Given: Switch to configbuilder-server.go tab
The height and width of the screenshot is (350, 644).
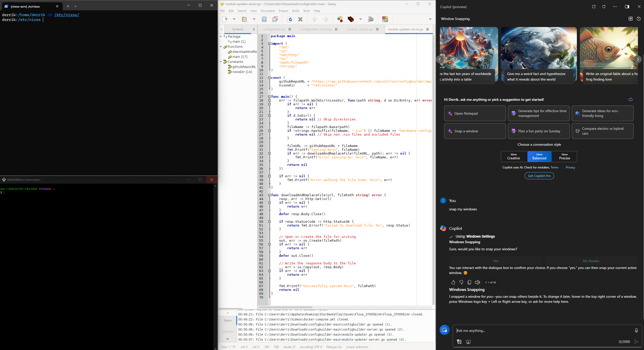Looking at the screenshot, I should coord(316,29).
